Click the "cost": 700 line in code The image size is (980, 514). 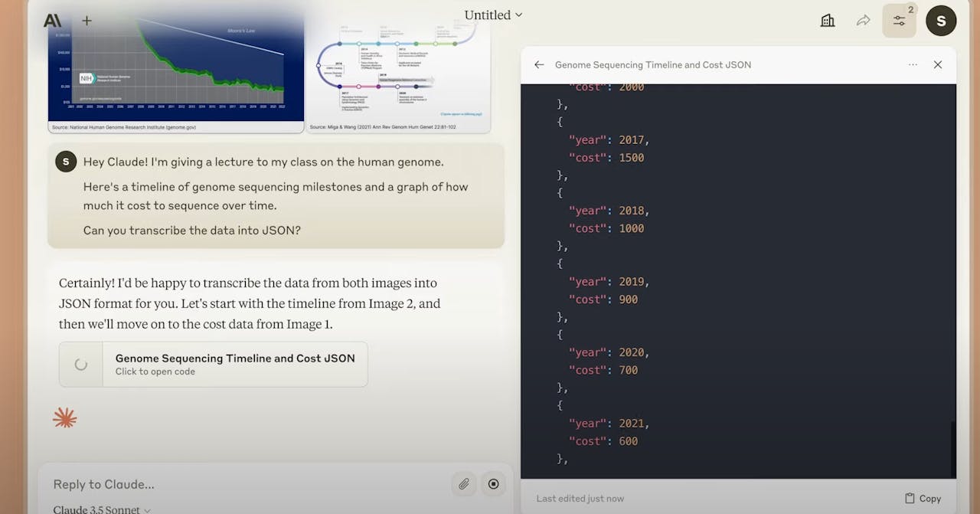click(x=603, y=370)
